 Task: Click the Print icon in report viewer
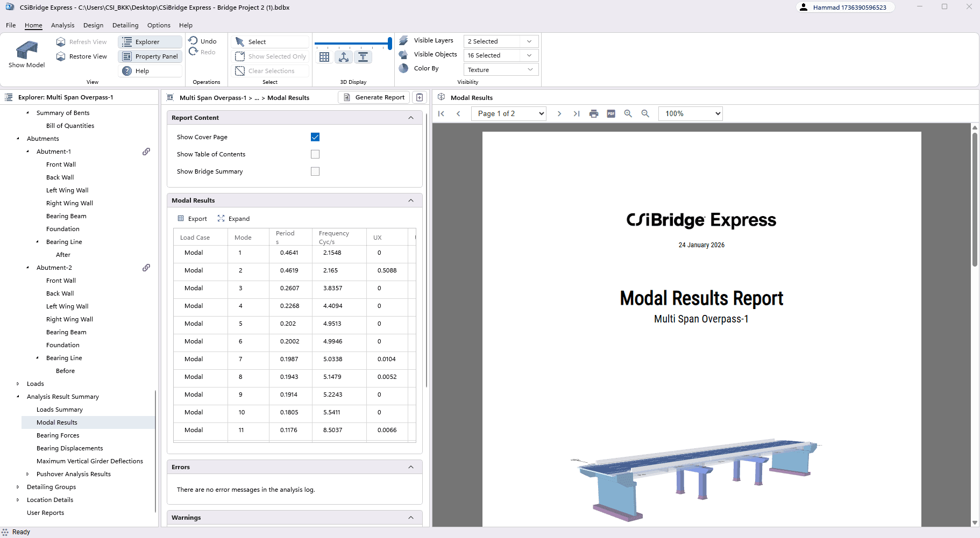593,113
